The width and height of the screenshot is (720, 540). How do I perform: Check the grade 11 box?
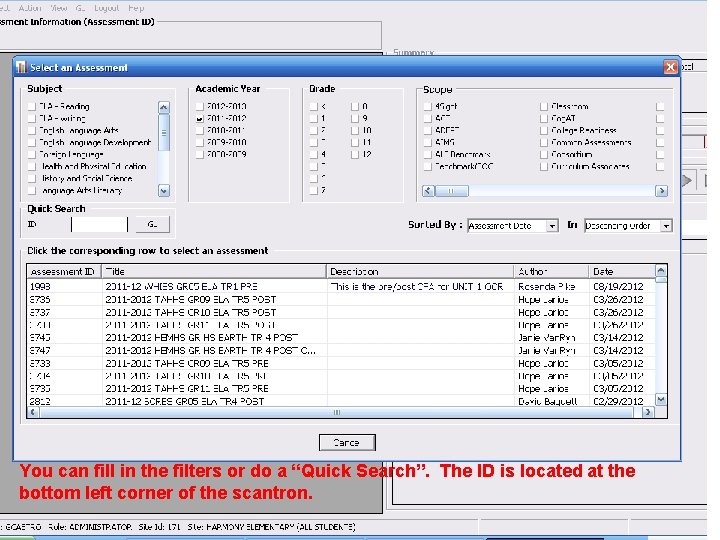tap(355, 142)
